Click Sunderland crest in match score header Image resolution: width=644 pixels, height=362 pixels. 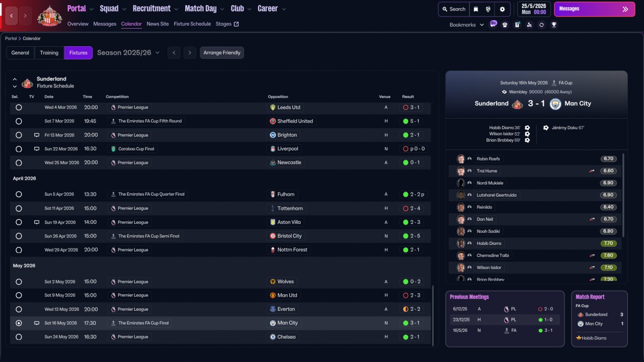point(517,104)
